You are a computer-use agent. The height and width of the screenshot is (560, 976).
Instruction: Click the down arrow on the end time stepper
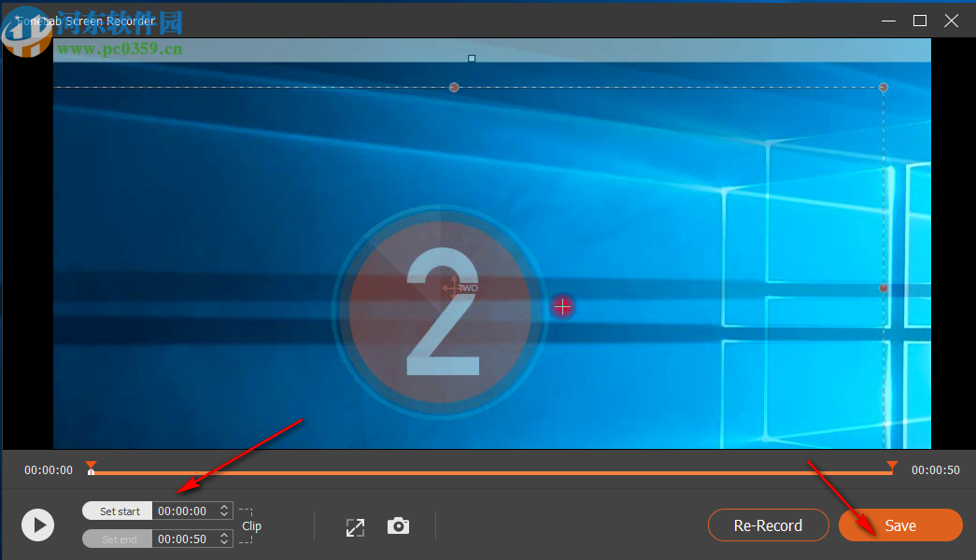222,542
